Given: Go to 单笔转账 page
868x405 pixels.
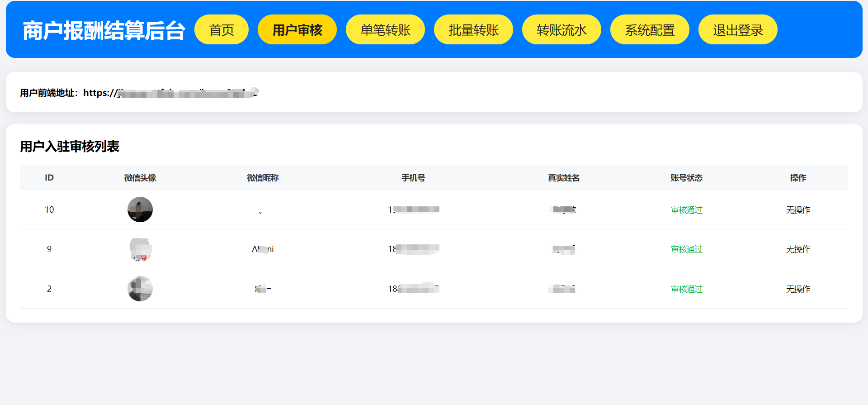Looking at the screenshot, I should (385, 29).
